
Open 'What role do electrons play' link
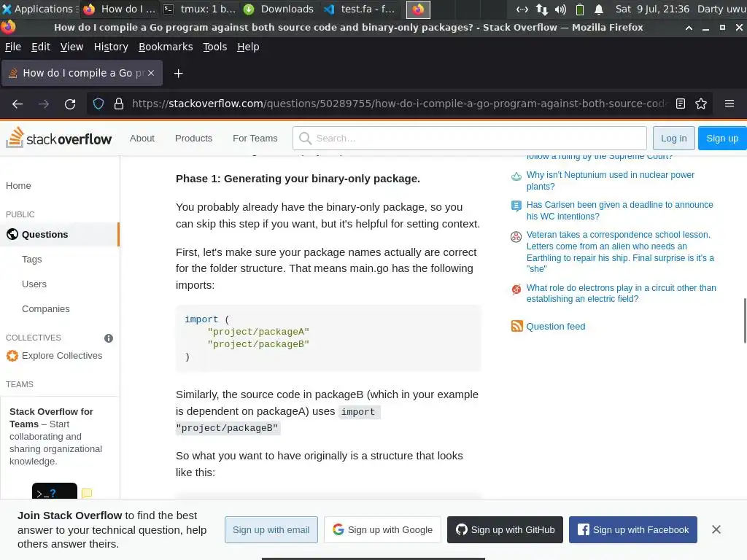pos(621,293)
